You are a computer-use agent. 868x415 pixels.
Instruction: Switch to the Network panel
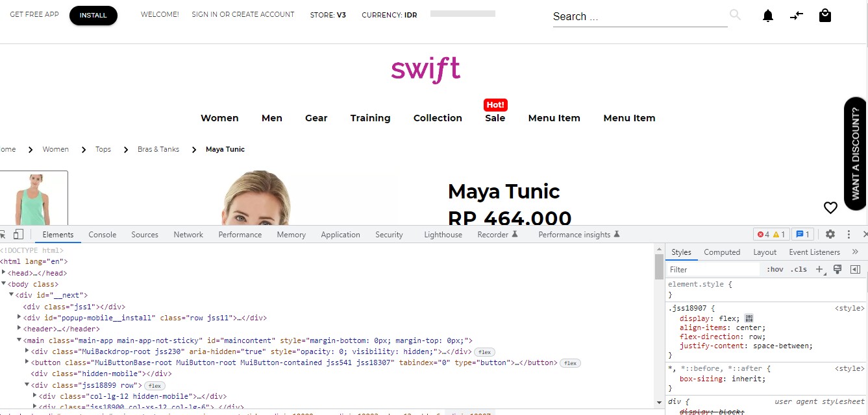pos(188,234)
